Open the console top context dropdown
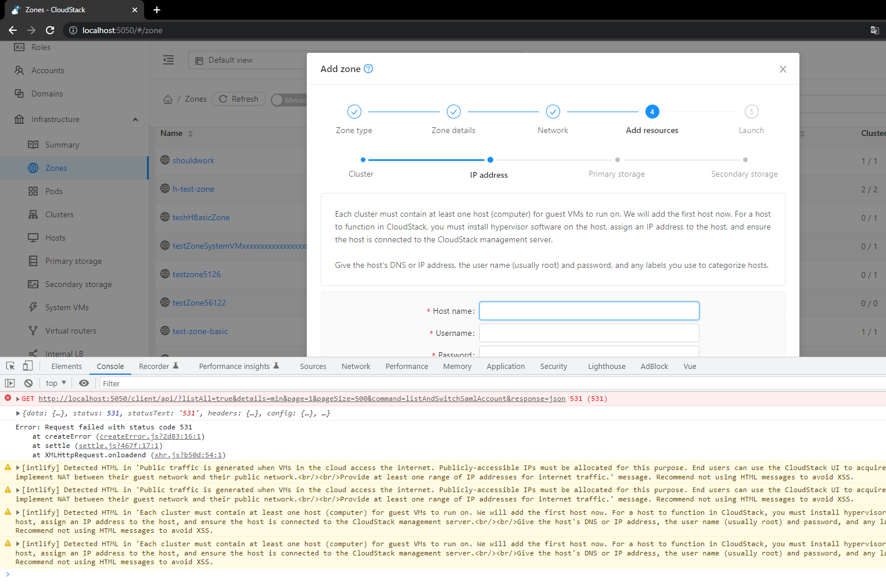This screenshot has width=886, height=588. click(56, 383)
